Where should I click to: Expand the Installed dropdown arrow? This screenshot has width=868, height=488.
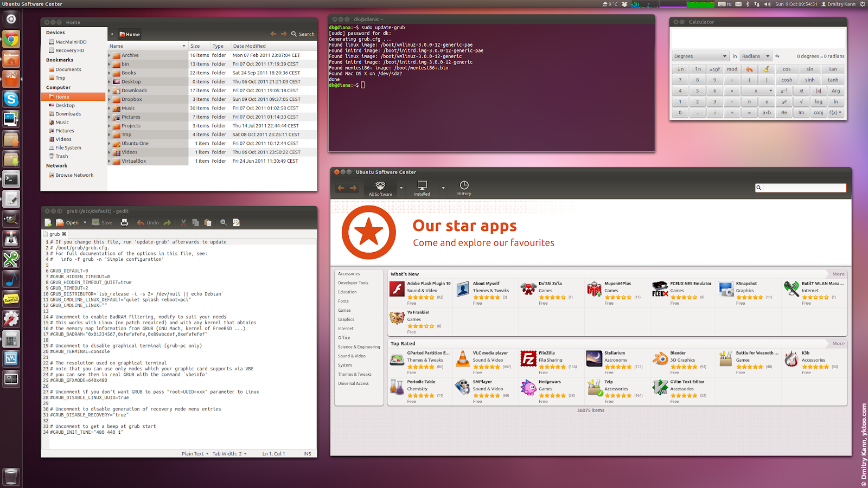point(443,188)
